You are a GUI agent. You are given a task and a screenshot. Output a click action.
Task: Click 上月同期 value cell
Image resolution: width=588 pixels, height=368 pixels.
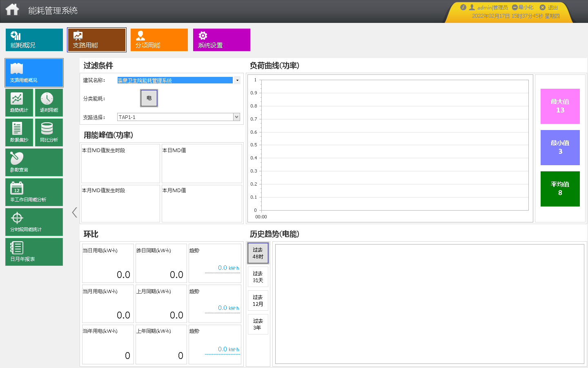point(161,304)
